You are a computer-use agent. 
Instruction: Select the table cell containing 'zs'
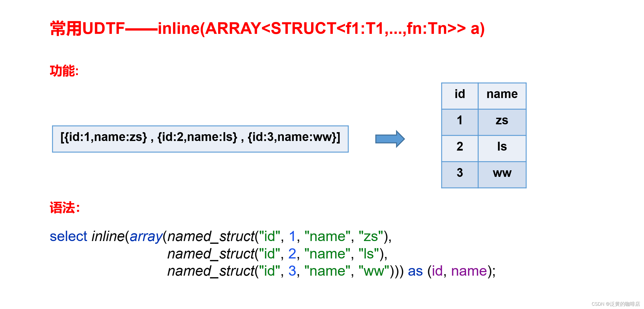502,122
